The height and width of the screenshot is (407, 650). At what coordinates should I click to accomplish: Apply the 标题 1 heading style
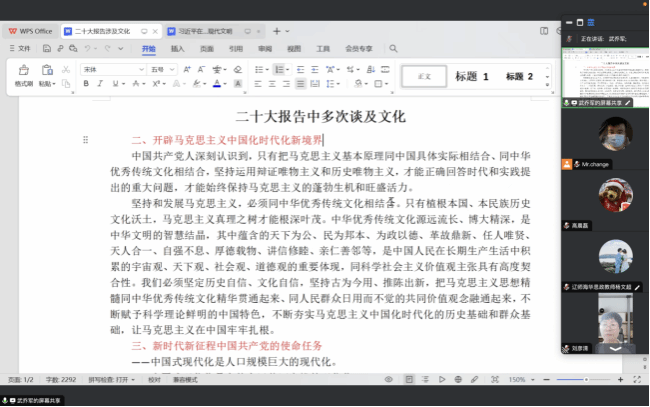[x=472, y=76]
